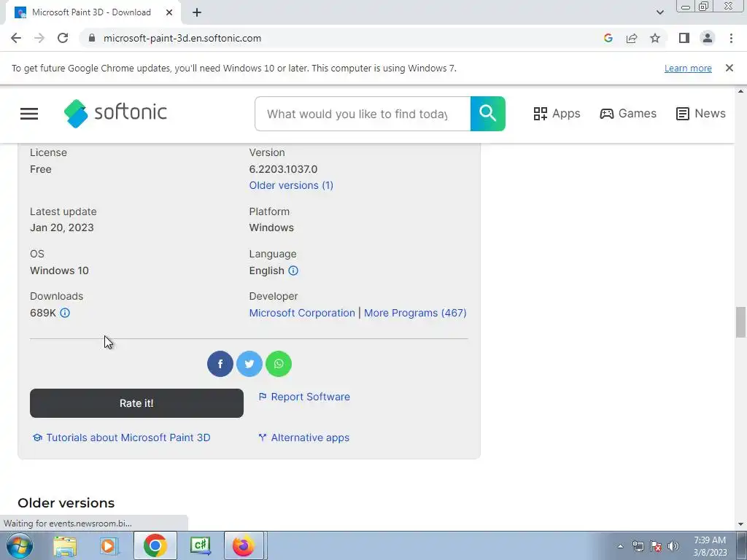Click Report Software link
This screenshot has height=560, width=747.
point(304,397)
